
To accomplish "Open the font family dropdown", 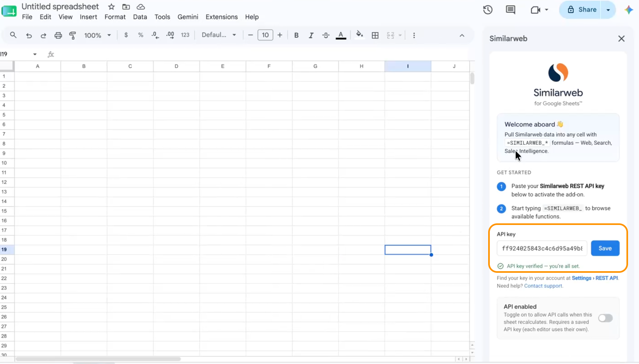I will (219, 35).
